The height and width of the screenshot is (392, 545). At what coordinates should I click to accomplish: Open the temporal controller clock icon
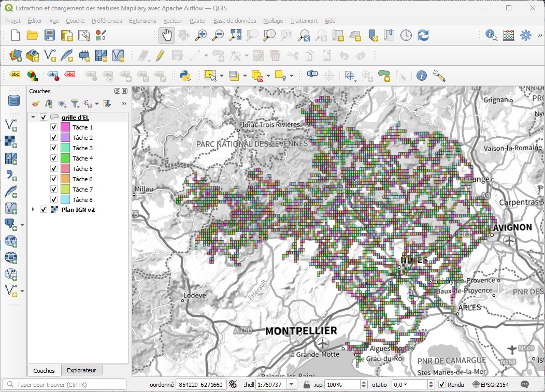[406, 35]
